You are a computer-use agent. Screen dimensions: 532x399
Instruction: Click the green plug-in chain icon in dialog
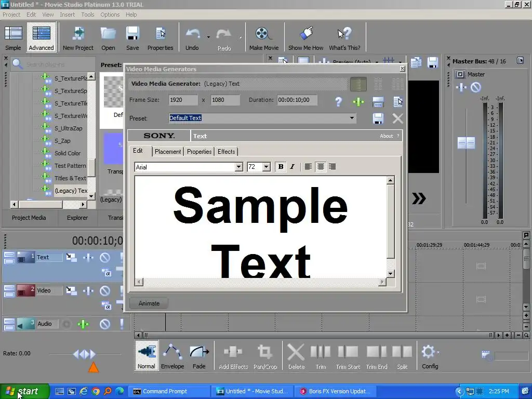tap(358, 101)
